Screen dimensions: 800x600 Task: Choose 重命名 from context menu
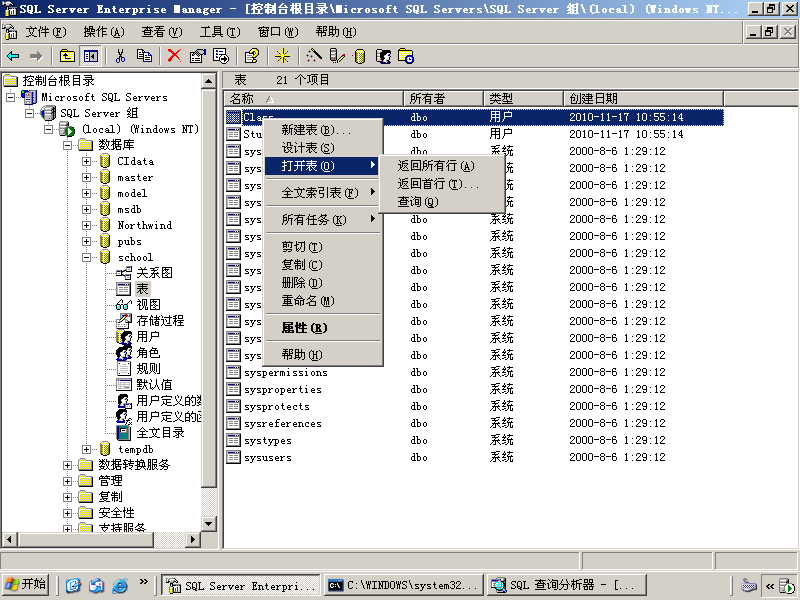pos(322,301)
